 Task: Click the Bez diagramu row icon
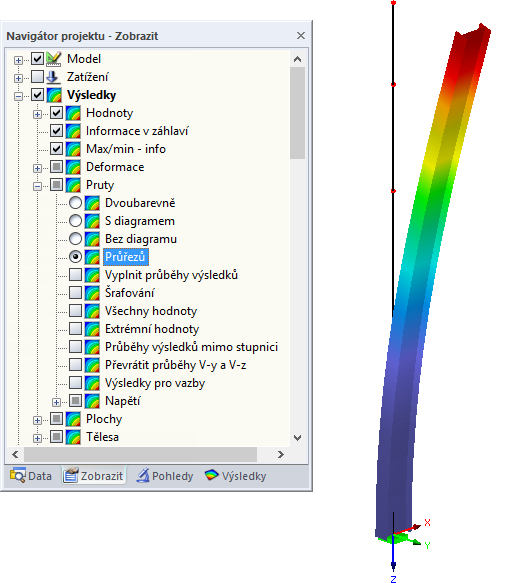click(92, 239)
